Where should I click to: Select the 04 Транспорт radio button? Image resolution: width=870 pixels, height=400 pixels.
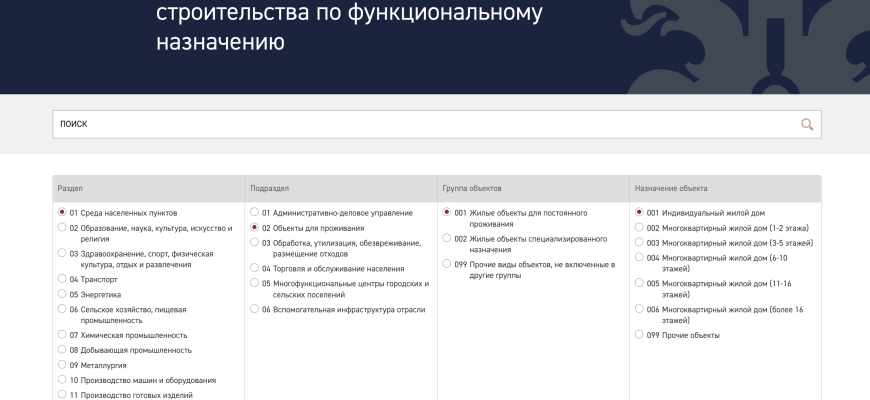click(63, 279)
